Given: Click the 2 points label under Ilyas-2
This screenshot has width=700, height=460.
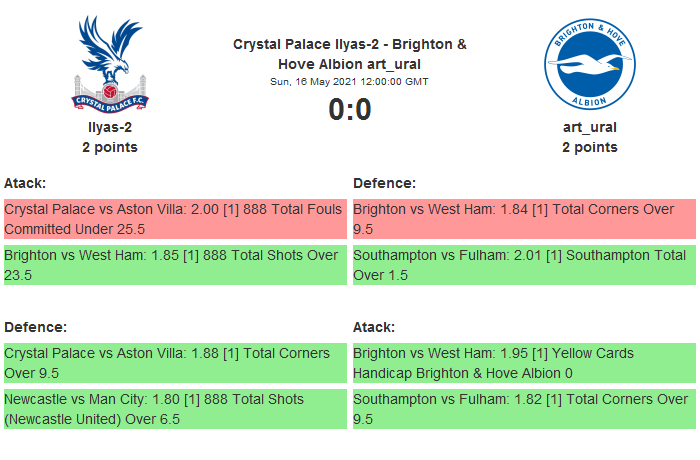Looking at the screenshot, I should pos(109,147).
